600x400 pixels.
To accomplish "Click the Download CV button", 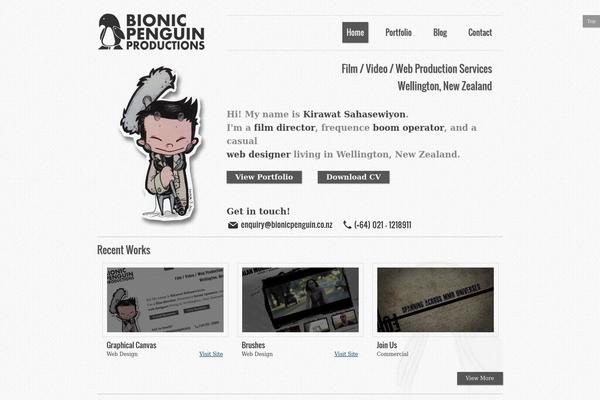I will pos(354,177).
